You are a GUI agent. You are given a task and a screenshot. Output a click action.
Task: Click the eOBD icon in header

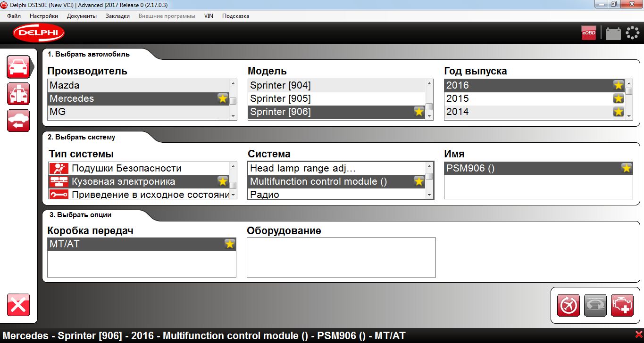[589, 33]
